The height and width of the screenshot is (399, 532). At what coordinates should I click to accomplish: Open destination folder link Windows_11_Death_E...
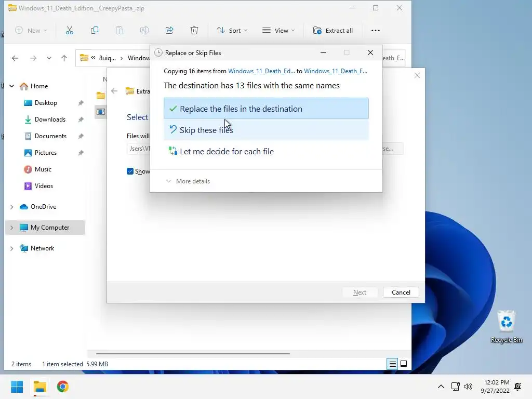point(336,71)
